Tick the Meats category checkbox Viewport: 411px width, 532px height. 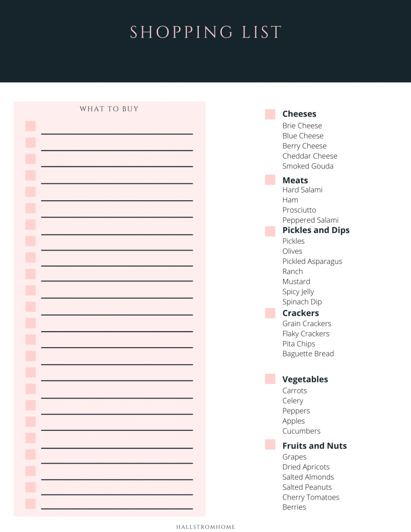(270, 180)
